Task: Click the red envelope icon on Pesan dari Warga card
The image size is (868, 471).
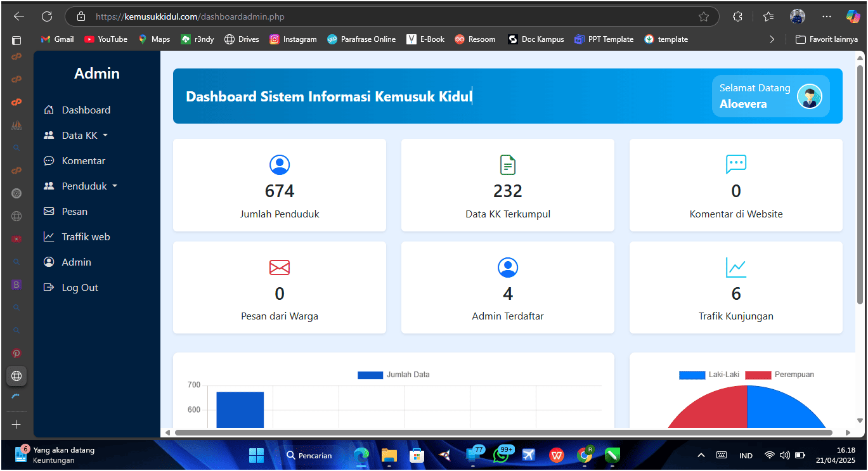Action: pyautogui.click(x=279, y=268)
